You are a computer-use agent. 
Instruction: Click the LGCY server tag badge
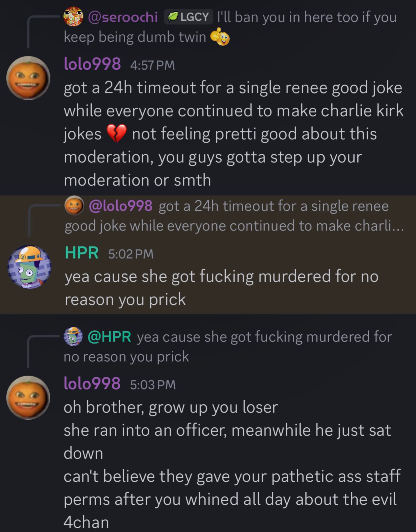click(189, 17)
